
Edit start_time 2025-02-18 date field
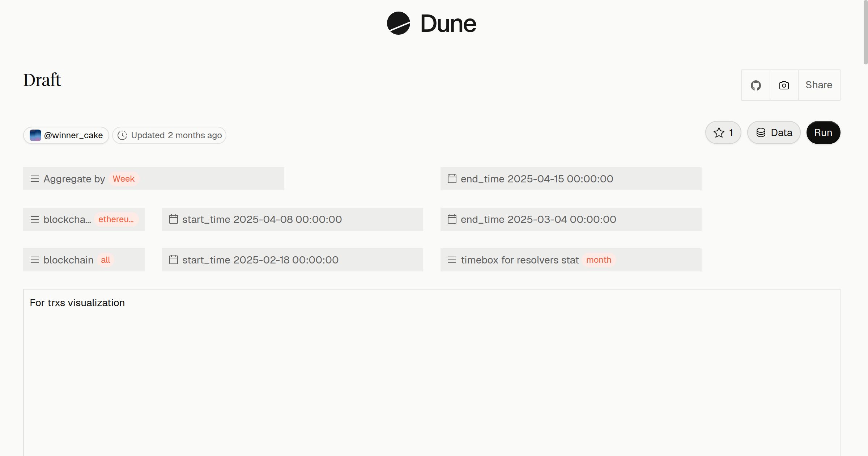[293, 260]
